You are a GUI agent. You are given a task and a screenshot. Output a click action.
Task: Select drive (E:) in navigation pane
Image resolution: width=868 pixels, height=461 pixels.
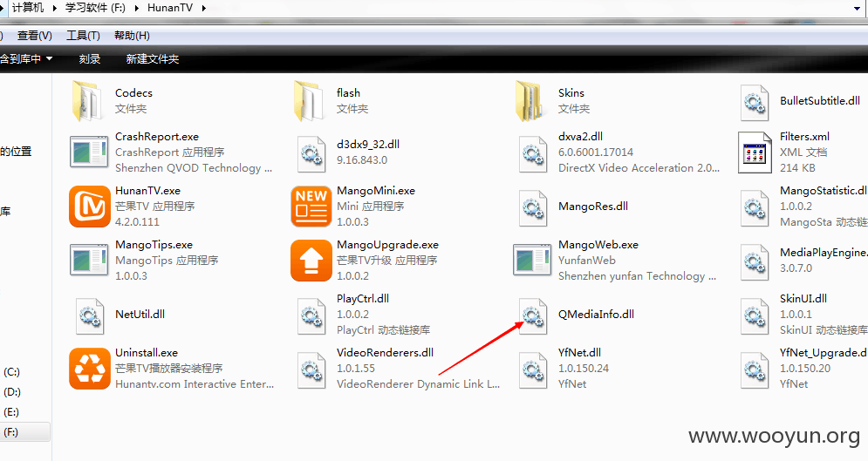11,412
